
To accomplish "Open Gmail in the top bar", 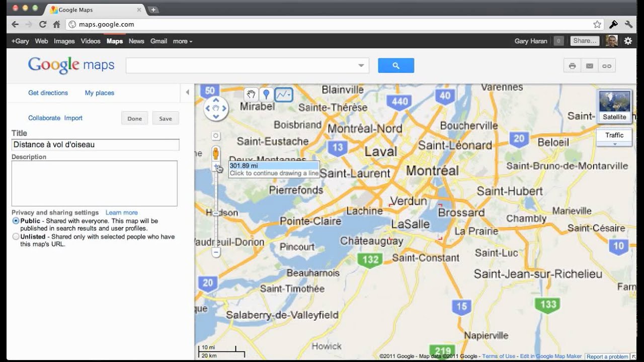I will (158, 41).
